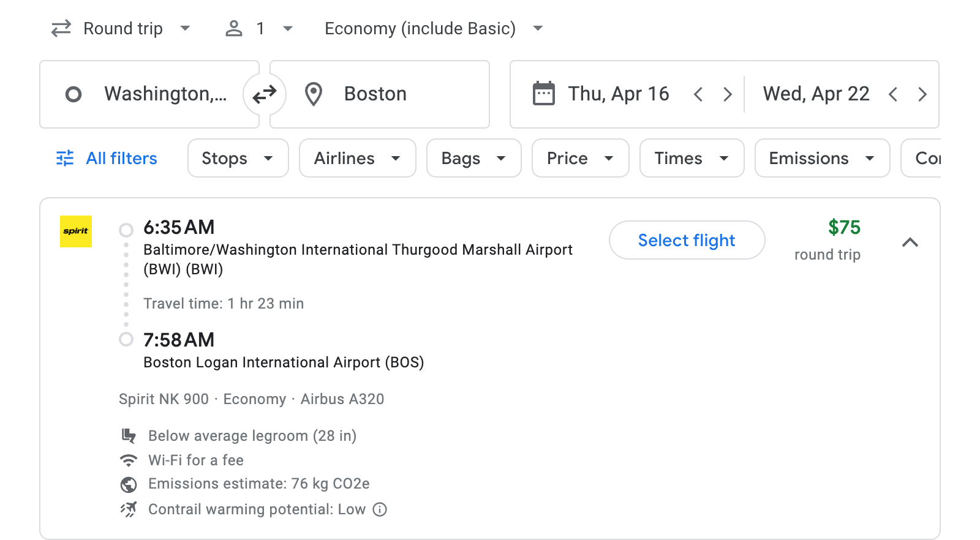Open the Times filter dropdown
This screenshot has width=980, height=540.
coord(692,159)
